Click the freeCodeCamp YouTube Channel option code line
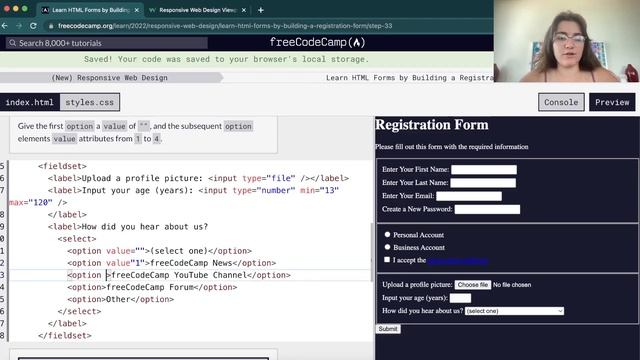This screenshot has width=640, height=360. [179, 275]
